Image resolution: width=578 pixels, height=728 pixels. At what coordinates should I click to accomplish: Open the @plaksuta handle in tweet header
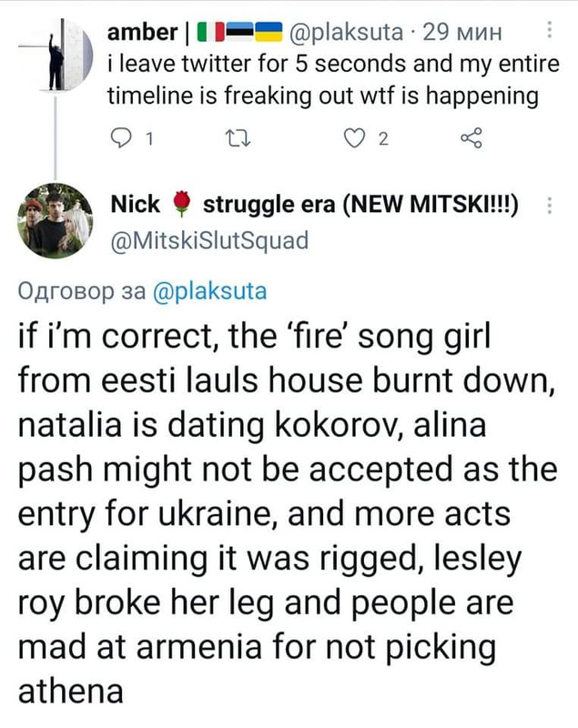pyautogui.click(x=344, y=34)
